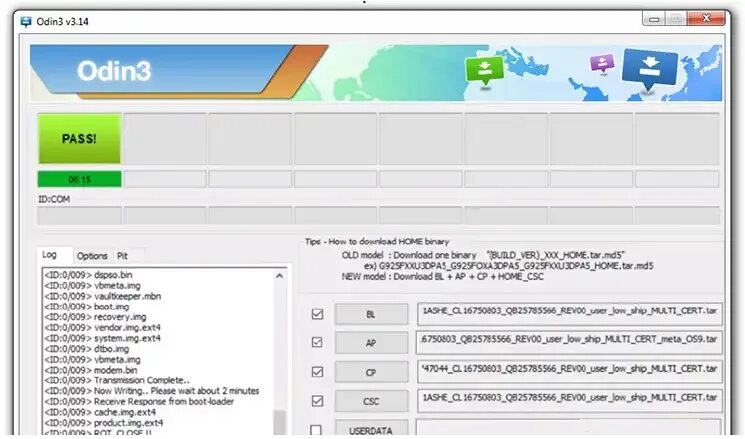The image size is (745, 439).
Task: Click the green PASS! status box
Action: tap(79, 139)
